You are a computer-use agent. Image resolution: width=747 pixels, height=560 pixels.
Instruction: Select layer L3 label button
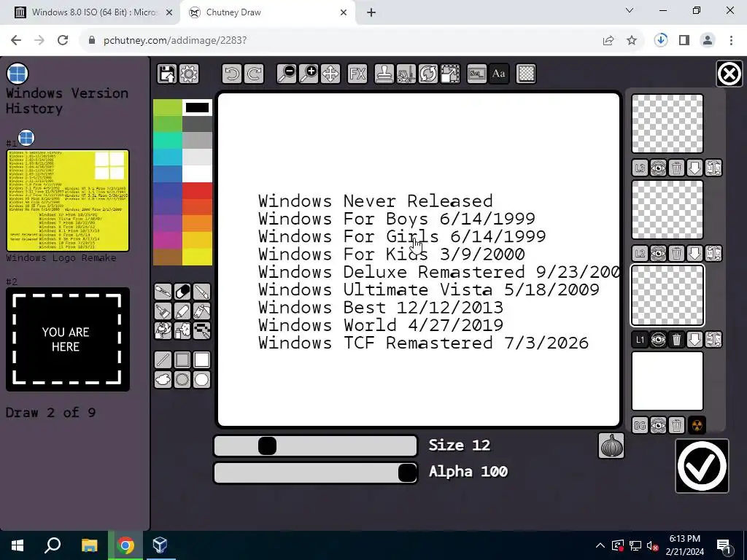pos(640,168)
